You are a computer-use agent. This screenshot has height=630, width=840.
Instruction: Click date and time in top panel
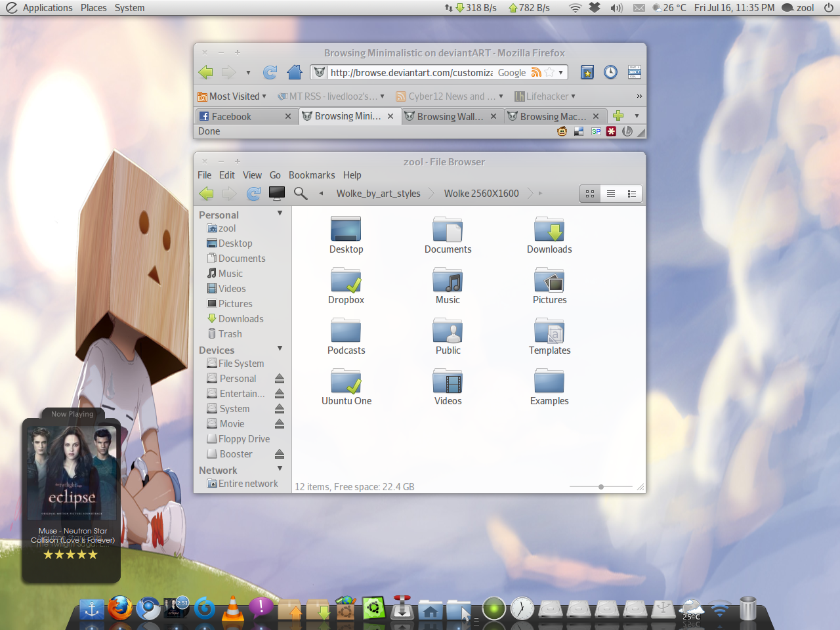pos(734,8)
